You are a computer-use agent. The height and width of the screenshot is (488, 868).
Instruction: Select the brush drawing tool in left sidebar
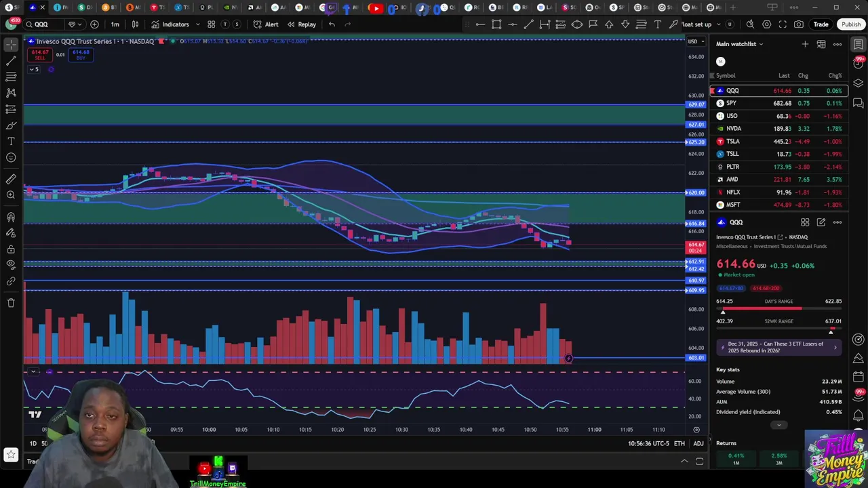[11, 125]
